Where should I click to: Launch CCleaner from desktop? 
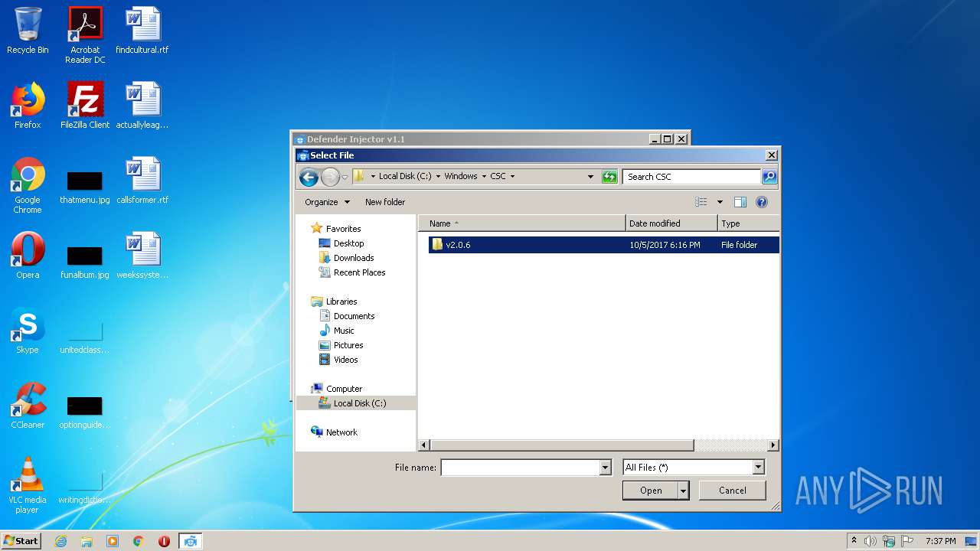(28, 406)
